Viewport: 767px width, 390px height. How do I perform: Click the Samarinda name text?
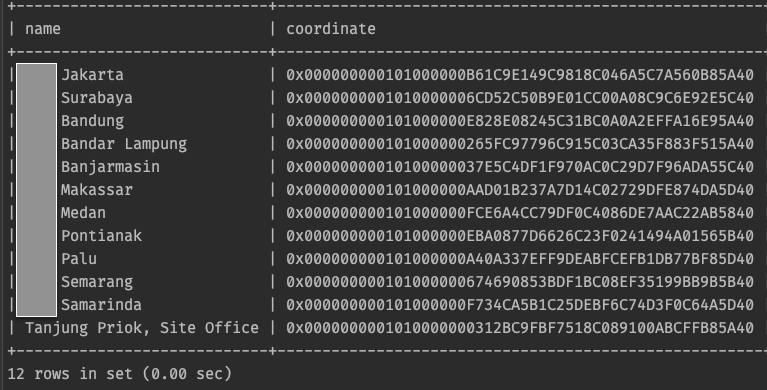(x=101, y=305)
